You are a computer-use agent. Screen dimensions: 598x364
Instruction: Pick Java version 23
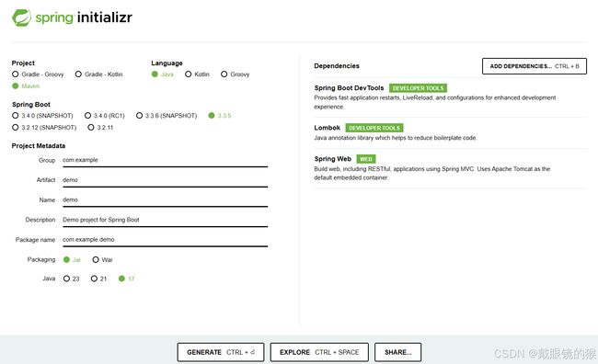pos(71,279)
